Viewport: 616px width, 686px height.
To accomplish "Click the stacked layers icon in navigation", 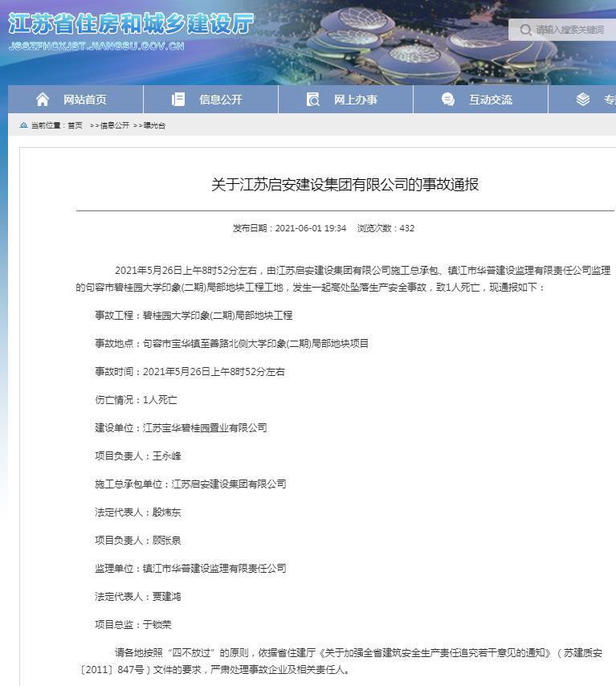I will click(583, 100).
